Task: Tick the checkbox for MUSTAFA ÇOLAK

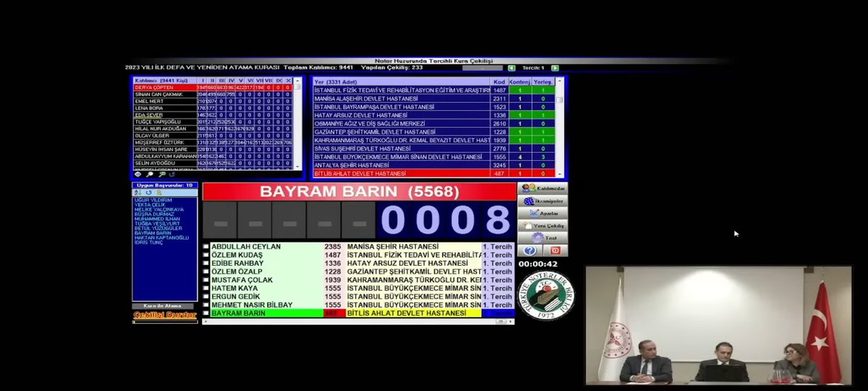Action: pyautogui.click(x=206, y=280)
